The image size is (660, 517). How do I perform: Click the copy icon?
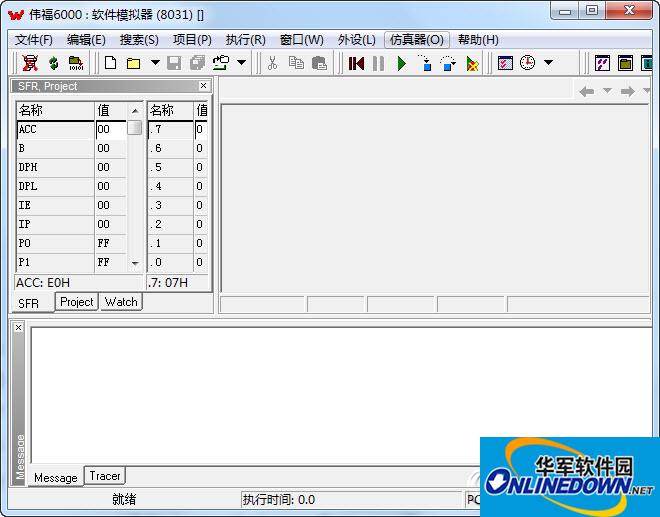(x=296, y=63)
